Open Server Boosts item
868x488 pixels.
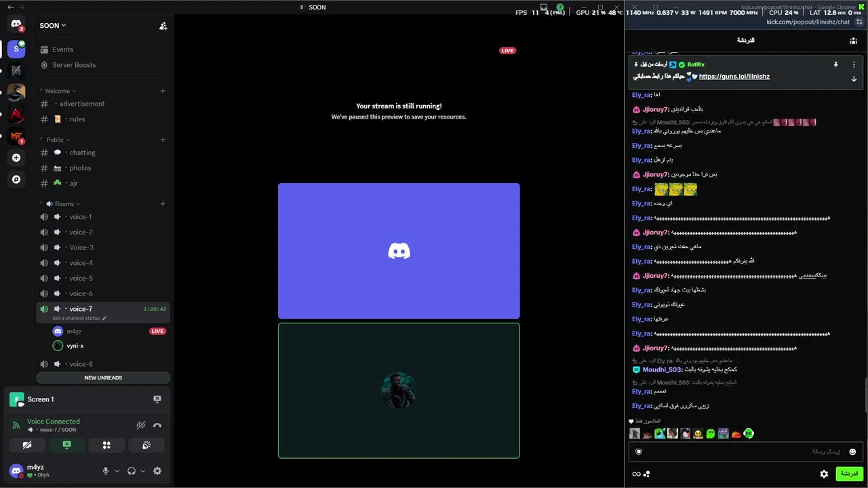103,65
